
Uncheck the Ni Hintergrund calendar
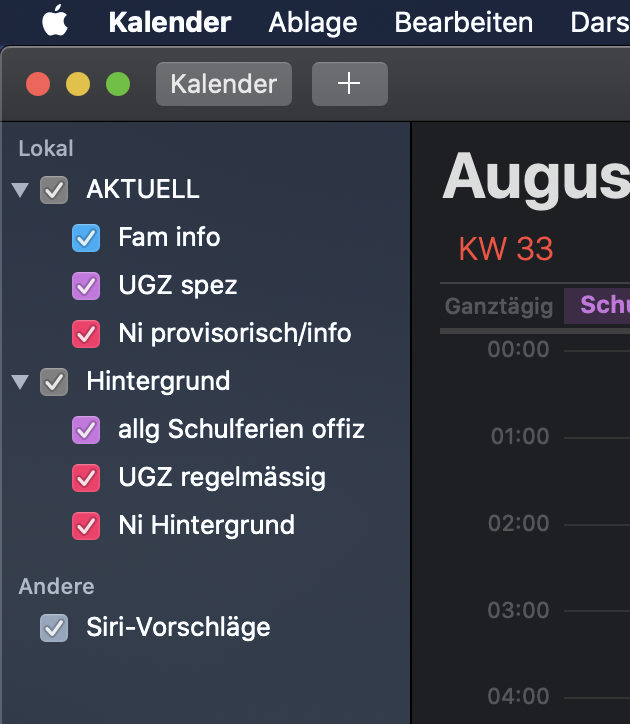(86, 525)
